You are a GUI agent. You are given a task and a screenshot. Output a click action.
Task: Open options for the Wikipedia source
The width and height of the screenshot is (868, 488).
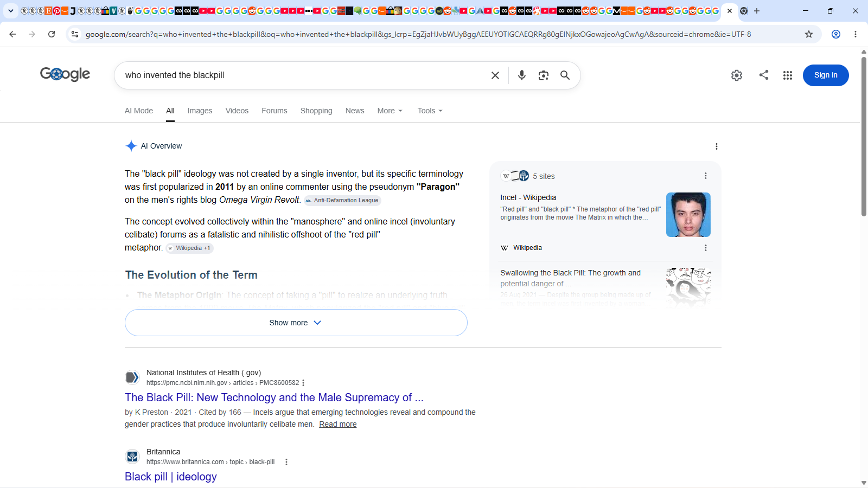point(706,248)
